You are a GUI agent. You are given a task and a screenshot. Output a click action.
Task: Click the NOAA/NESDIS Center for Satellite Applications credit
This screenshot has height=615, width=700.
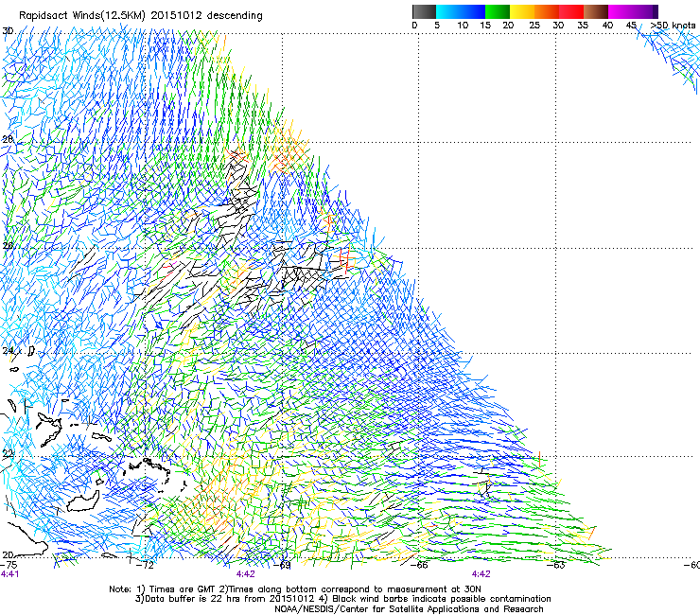(409, 609)
